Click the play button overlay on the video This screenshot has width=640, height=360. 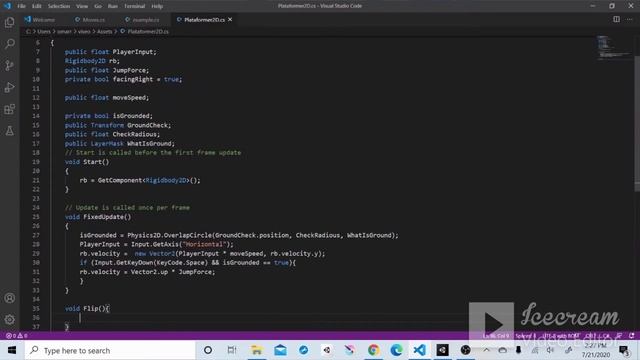[491, 324]
